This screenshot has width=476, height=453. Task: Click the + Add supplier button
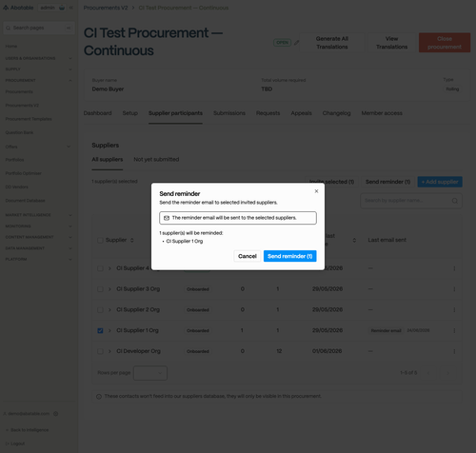click(440, 182)
